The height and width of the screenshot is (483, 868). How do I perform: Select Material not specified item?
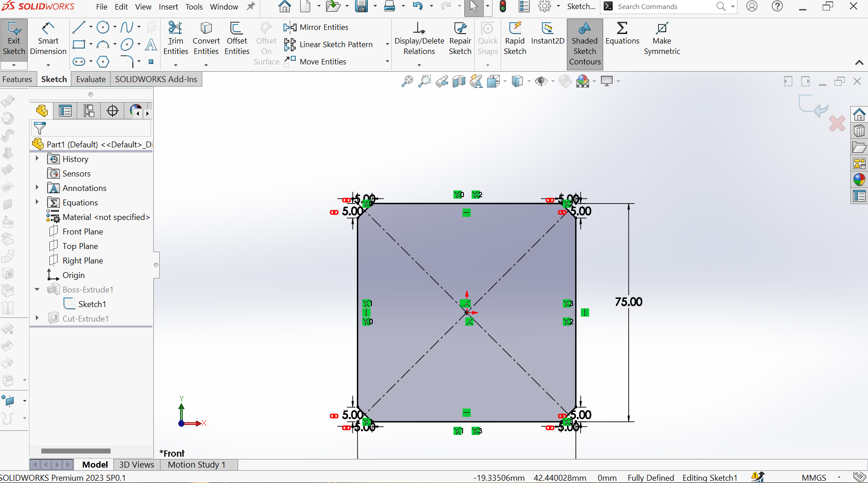tap(106, 217)
